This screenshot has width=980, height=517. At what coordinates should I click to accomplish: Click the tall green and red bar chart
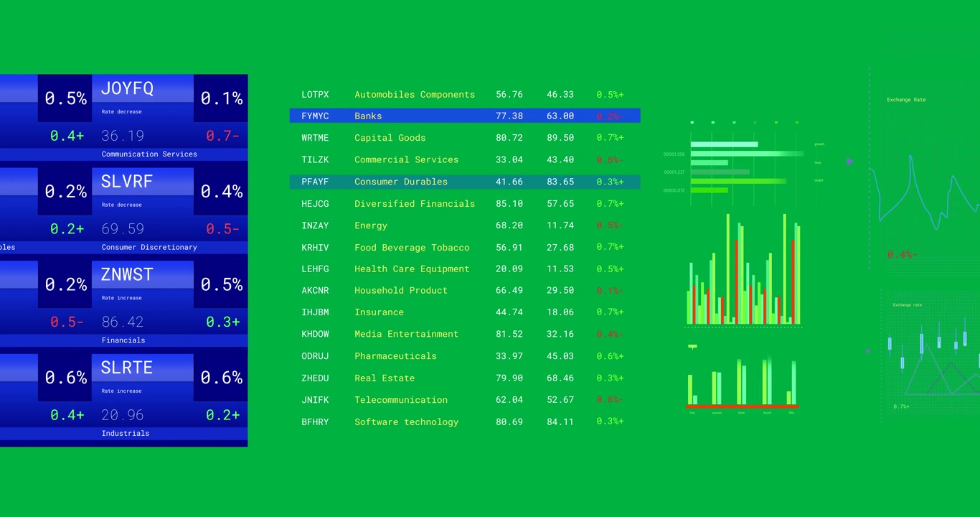point(743,269)
